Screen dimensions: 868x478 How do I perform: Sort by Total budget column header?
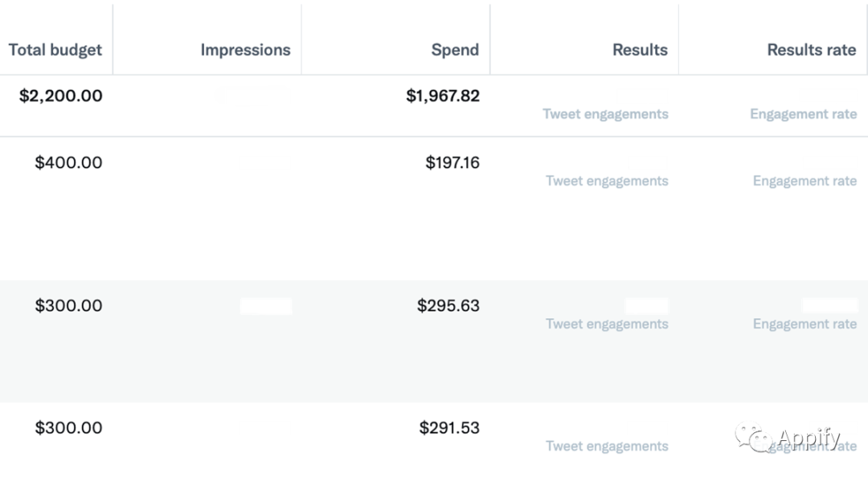pos(55,50)
